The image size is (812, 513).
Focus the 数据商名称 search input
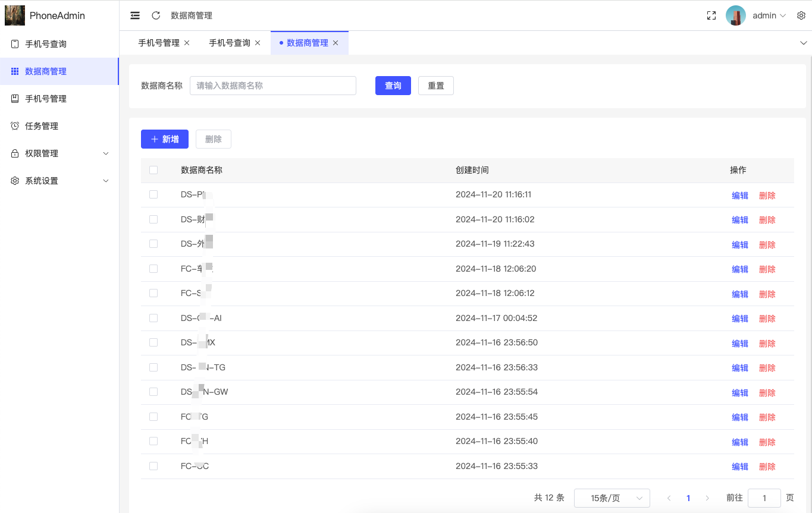(x=273, y=86)
